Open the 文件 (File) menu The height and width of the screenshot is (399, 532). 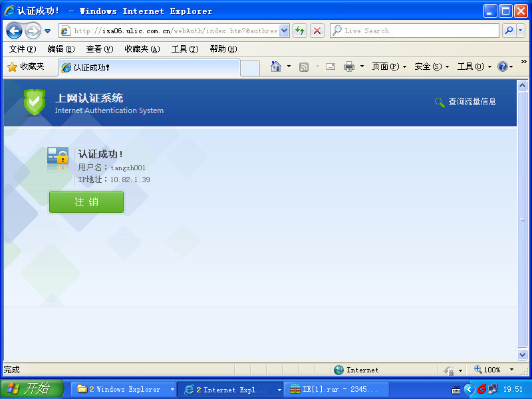(23, 49)
